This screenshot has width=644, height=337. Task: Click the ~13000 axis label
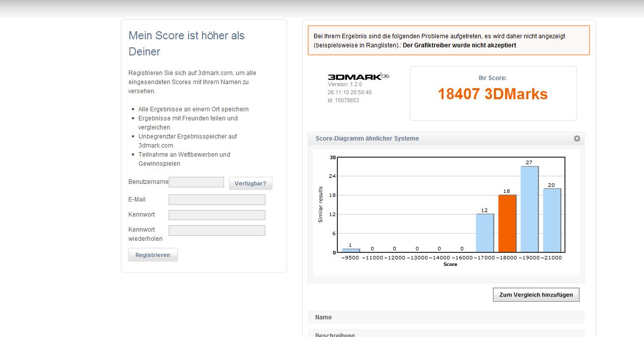click(x=417, y=258)
